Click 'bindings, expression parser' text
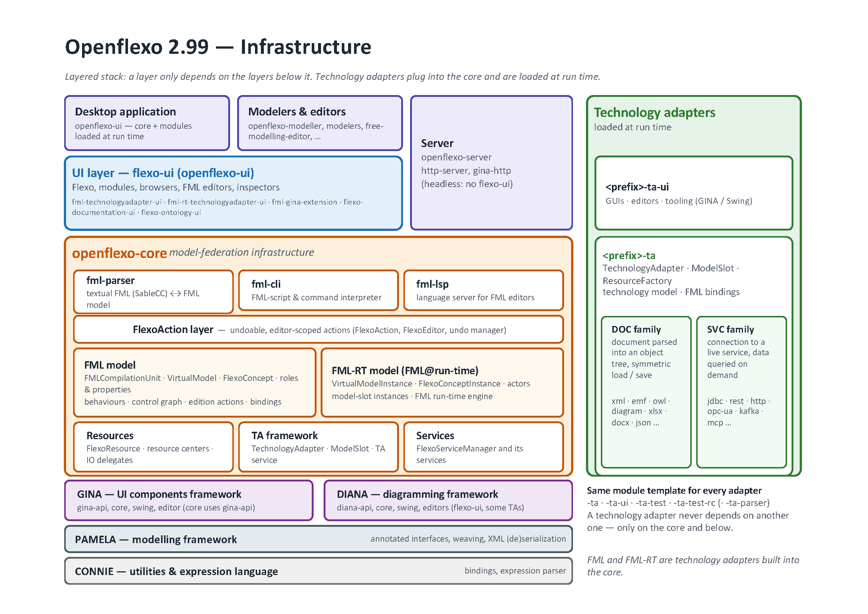The height and width of the screenshot is (614, 868). tap(515, 571)
